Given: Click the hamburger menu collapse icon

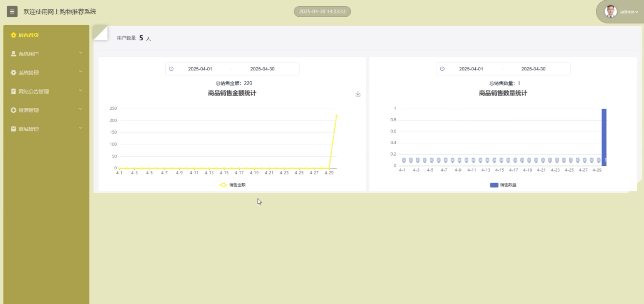Looking at the screenshot, I should click(x=12, y=12).
